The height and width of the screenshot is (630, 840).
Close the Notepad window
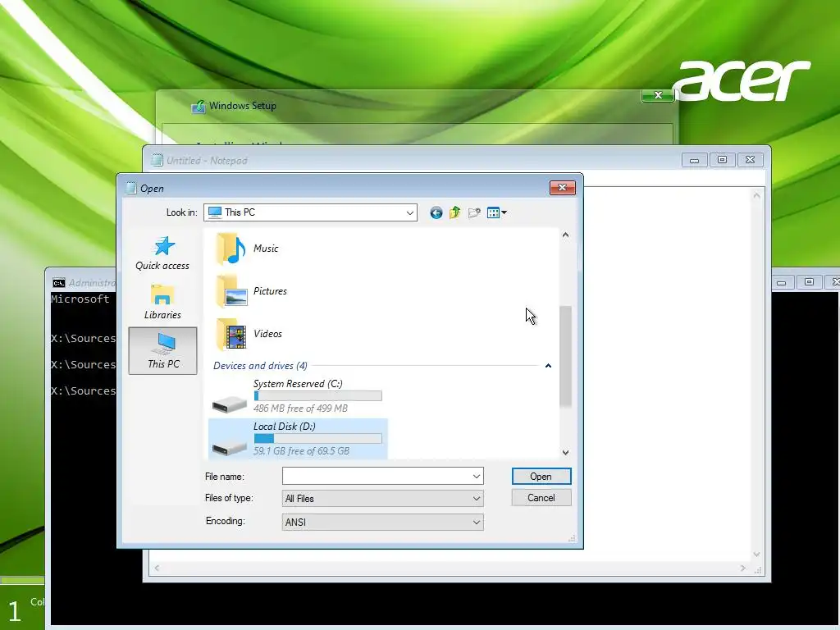[x=750, y=160]
